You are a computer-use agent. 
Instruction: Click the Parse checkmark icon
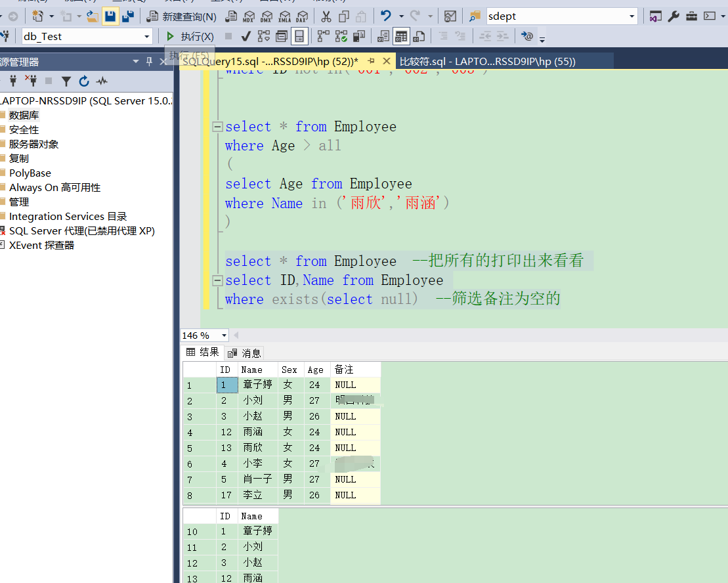pyautogui.click(x=246, y=36)
